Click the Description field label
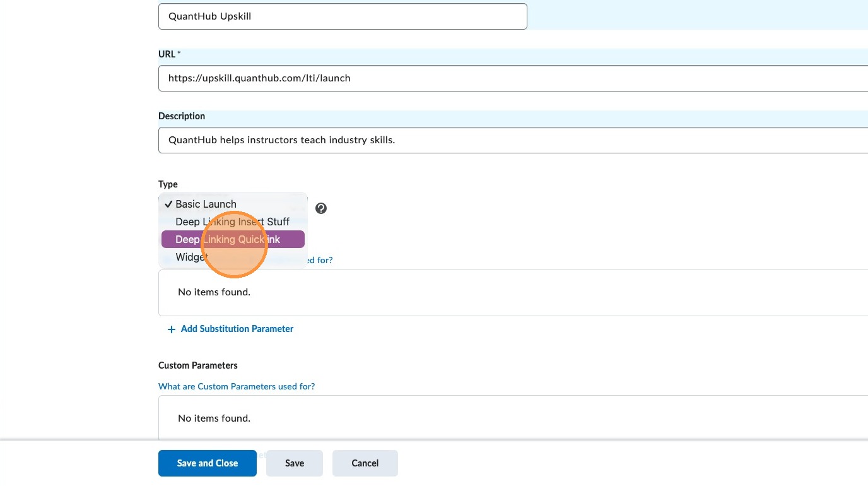The image size is (868, 486). pos(182,116)
